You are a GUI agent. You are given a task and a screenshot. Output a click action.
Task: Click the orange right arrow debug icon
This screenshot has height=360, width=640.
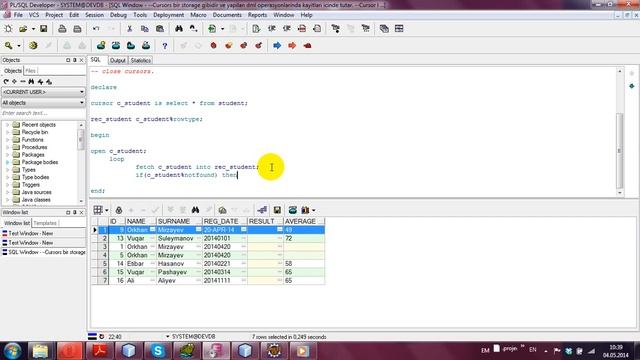(292, 45)
